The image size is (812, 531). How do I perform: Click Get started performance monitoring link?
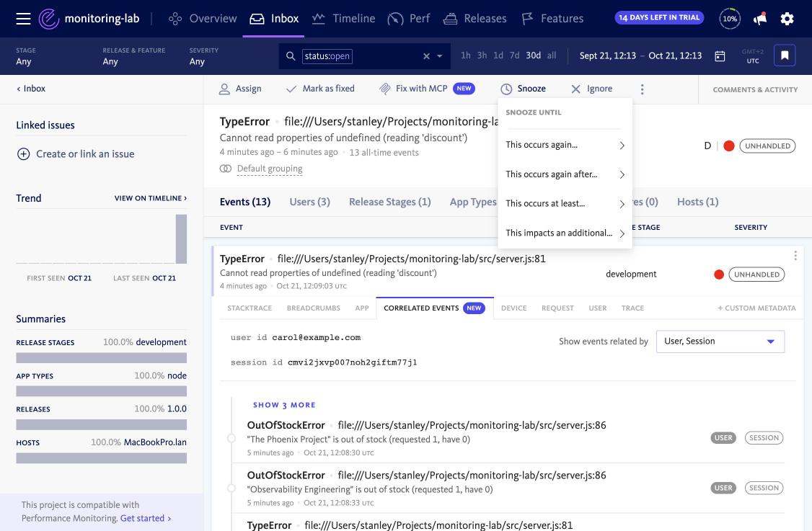click(146, 518)
